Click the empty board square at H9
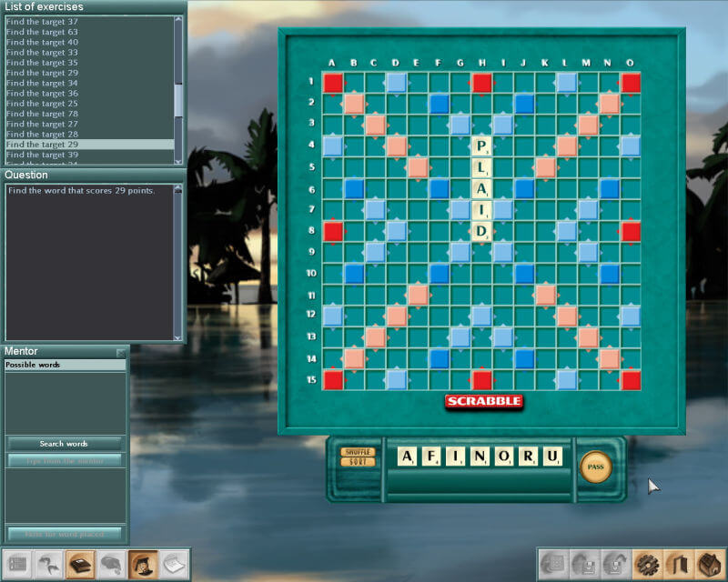 [x=481, y=253]
